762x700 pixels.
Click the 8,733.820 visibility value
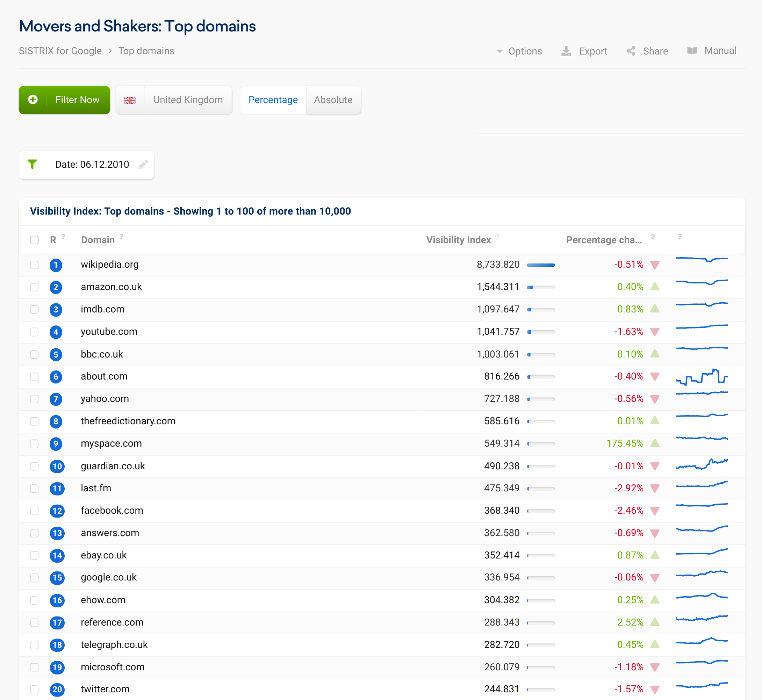point(498,265)
